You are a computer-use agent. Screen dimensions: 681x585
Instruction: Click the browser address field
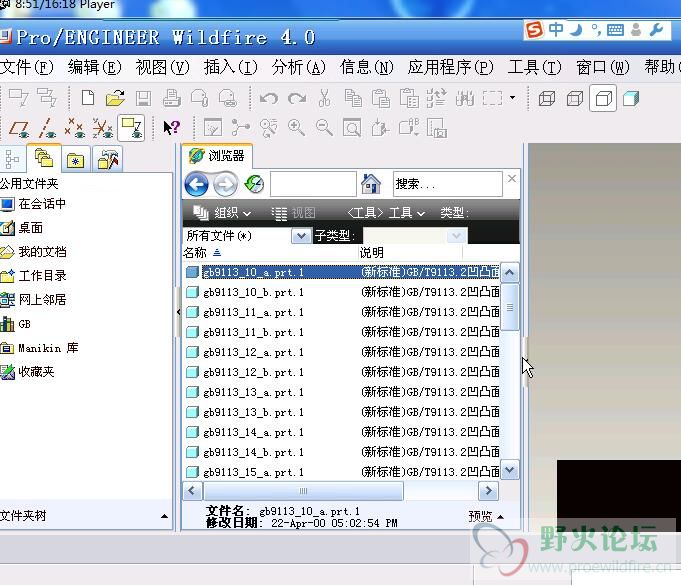[x=313, y=184]
